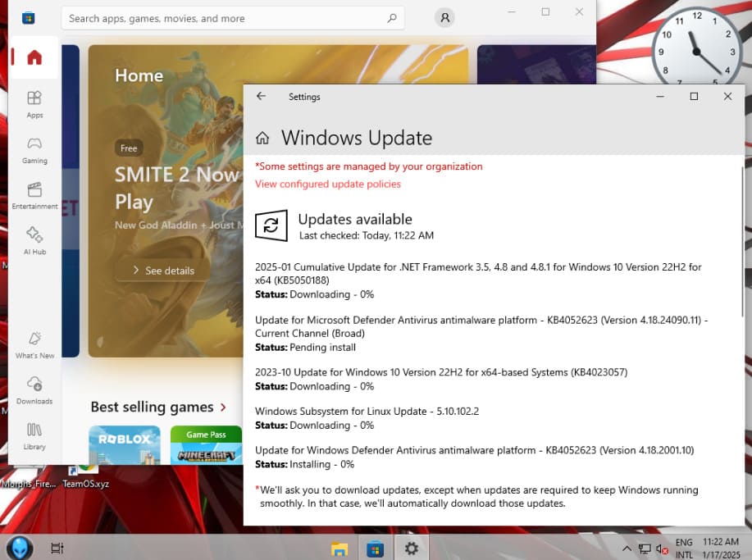The width and height of the screenshot is (752, 560).
Task: Click See details on the SMITE 2 banner
Action: [163, 271]
